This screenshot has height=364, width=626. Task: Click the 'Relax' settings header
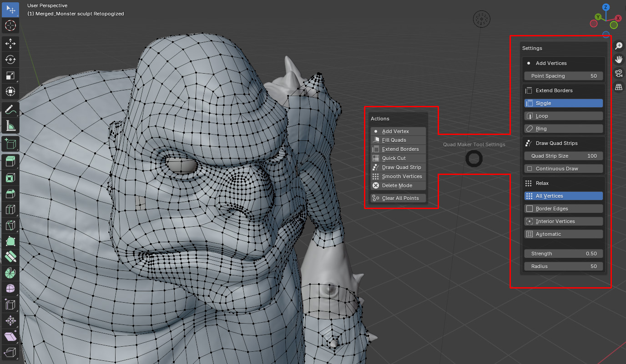[542, 183]
